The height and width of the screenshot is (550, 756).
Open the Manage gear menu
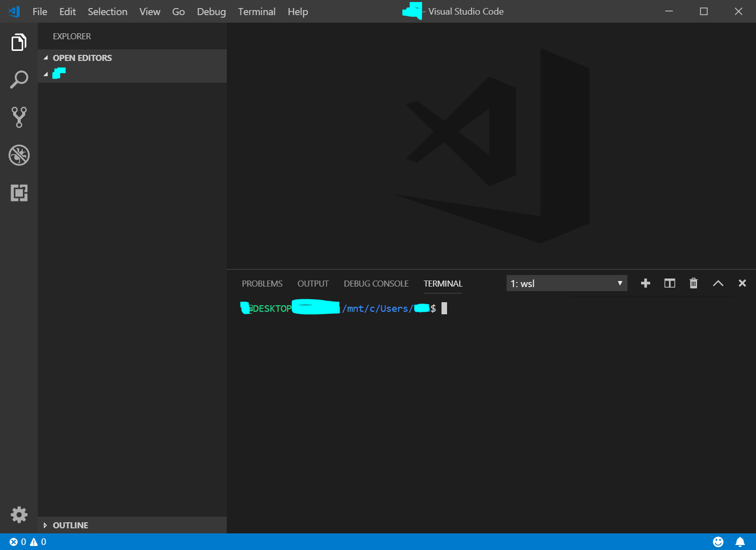[19, 515]
